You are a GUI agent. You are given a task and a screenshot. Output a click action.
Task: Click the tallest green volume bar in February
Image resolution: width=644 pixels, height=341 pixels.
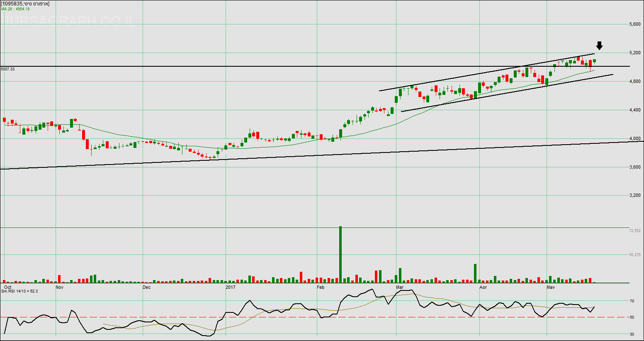tap(340, 254)
